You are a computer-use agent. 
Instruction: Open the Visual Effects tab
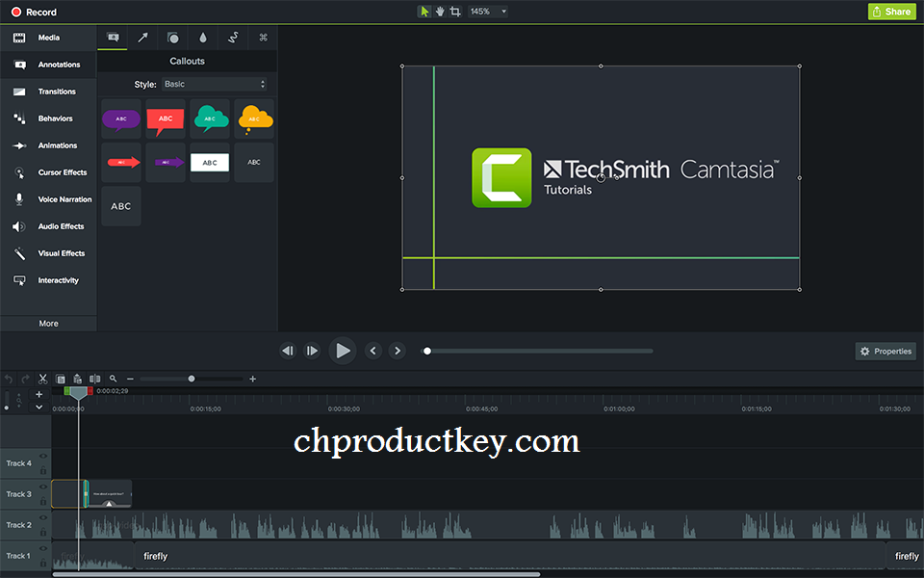(48, 253)
